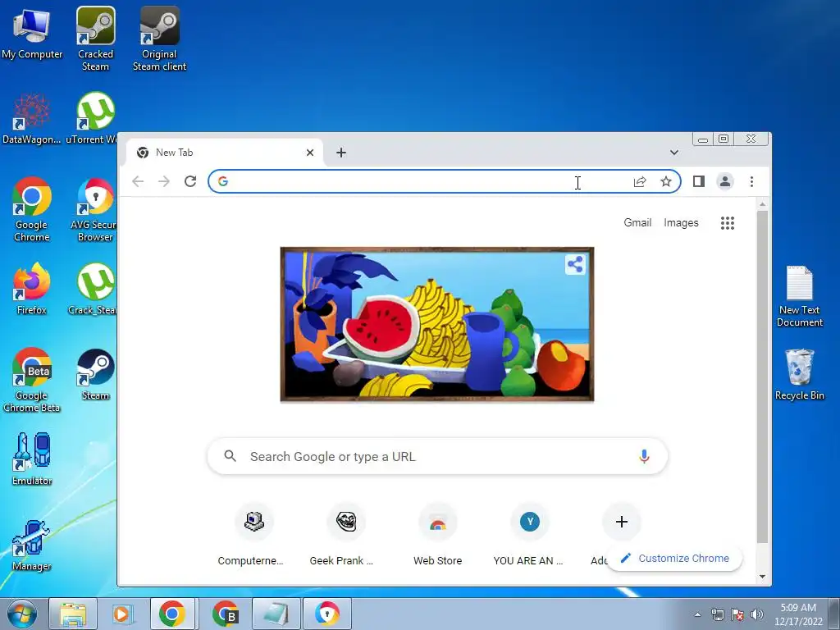Open New Text Document on desktop
840x630 pixels.
click(x=799, y=295)
